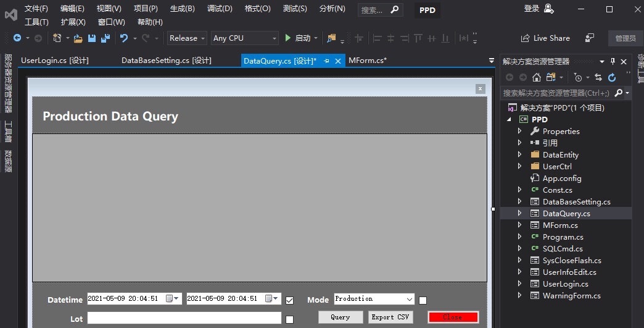Click calendar icon of first datetime picker
The height and width of the screenshot is (328, 644).
[x=169, y=298]
